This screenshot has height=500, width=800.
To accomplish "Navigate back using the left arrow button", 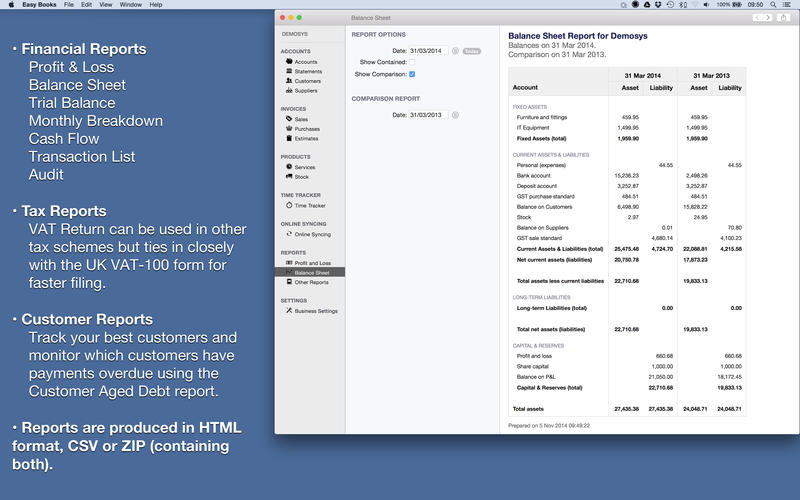I will tap(757, 17).
